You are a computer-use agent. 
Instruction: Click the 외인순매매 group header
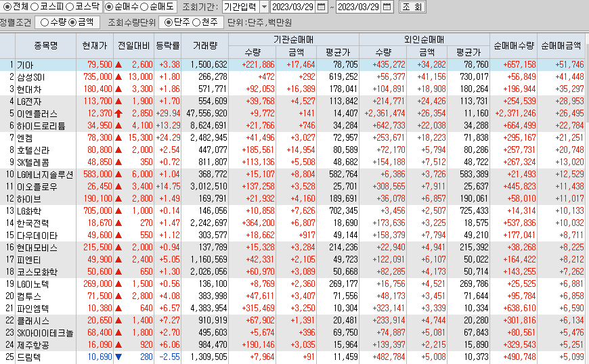click(x=424, y=39)
